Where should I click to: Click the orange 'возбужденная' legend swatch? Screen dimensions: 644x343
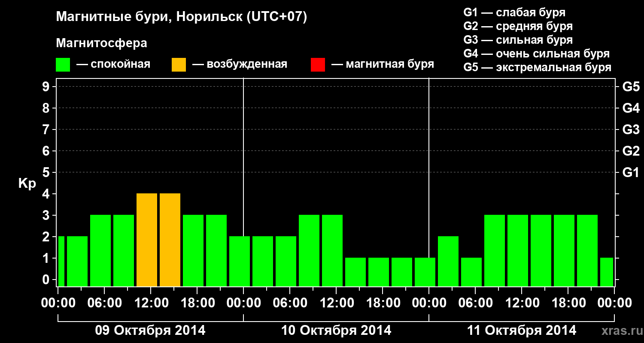coord(179,65)
